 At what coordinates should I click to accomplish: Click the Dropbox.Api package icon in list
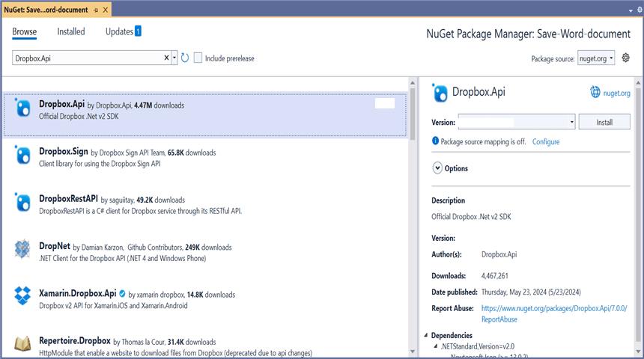22,108
